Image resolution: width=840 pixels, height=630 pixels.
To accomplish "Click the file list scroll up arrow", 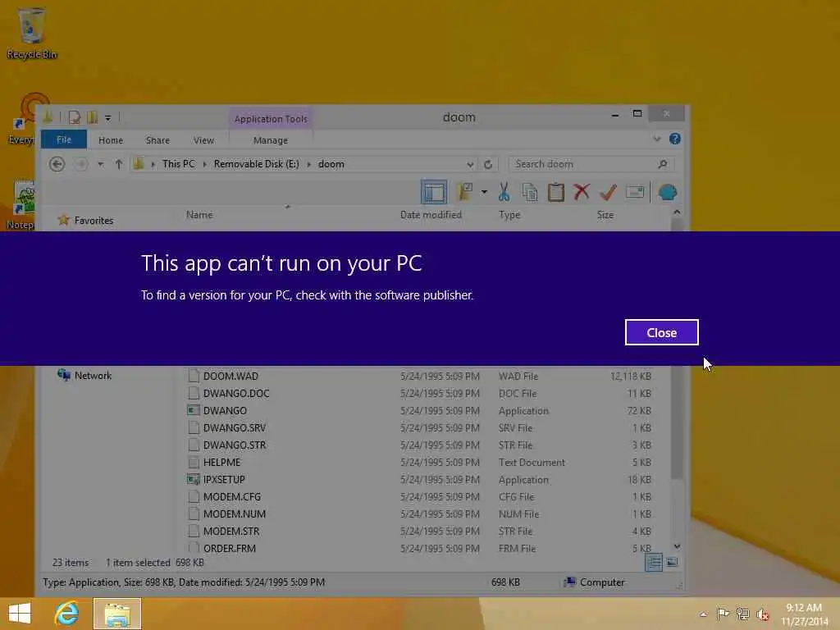I will click(x=677, y=212).
